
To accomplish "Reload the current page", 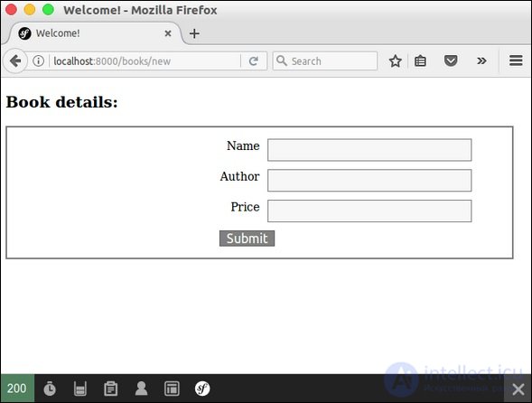I will (x=254, y=61).
